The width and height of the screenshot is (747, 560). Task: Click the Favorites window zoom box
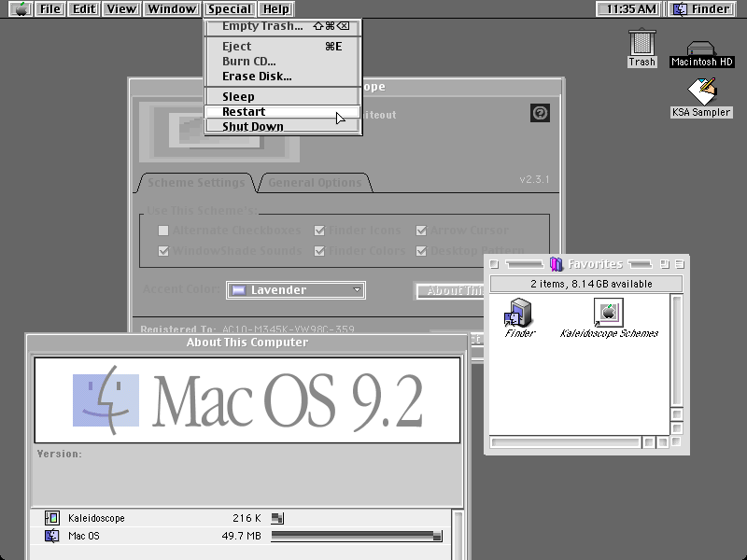click(665, 264)
